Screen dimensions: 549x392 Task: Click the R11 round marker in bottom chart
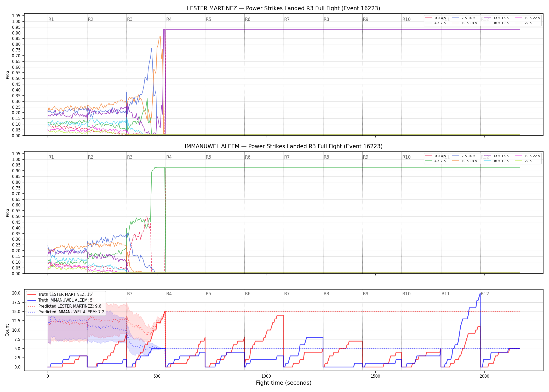(446, 294)
